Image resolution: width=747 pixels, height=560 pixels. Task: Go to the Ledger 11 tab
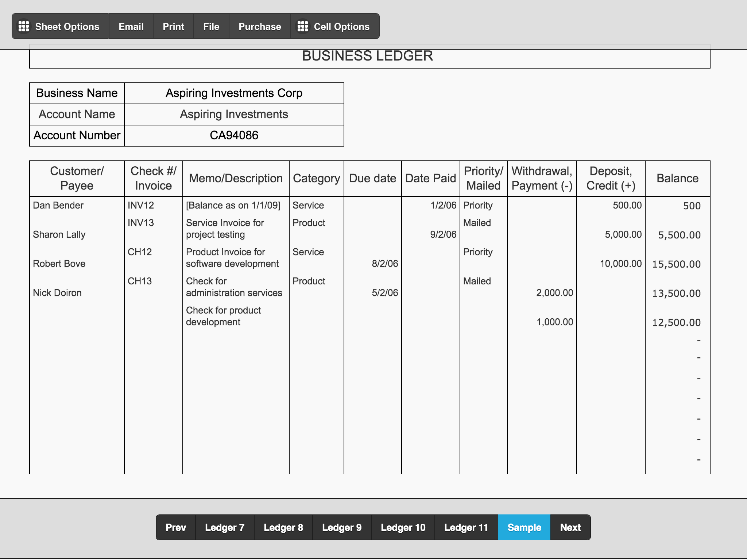[466, 528]
